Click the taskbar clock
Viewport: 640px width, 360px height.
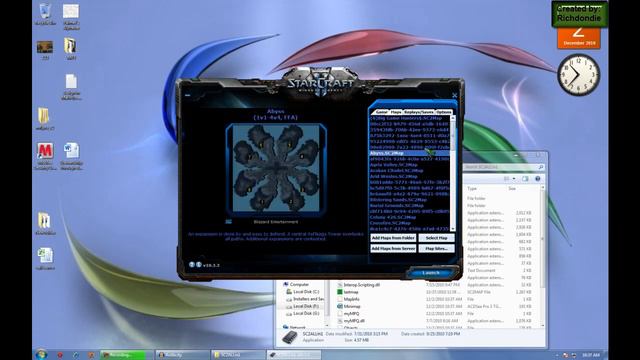[591, 355]
